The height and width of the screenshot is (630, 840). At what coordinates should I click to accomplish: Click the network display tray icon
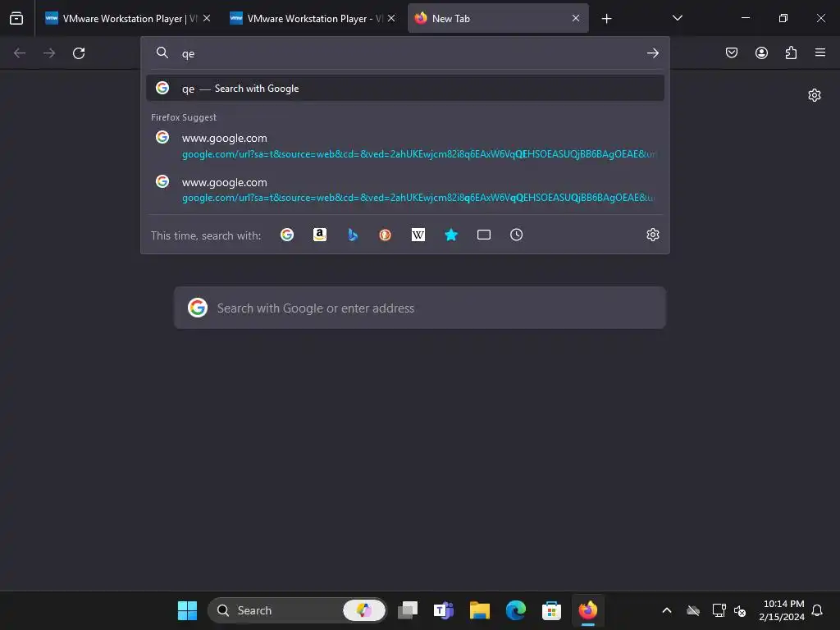(x=719, y=610)
